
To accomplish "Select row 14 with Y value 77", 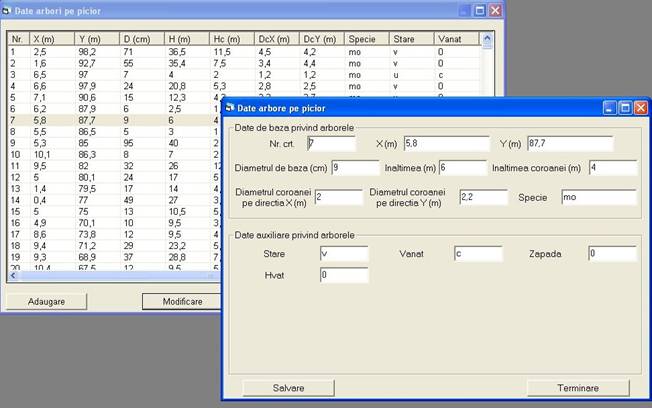I will pos(114,200).
